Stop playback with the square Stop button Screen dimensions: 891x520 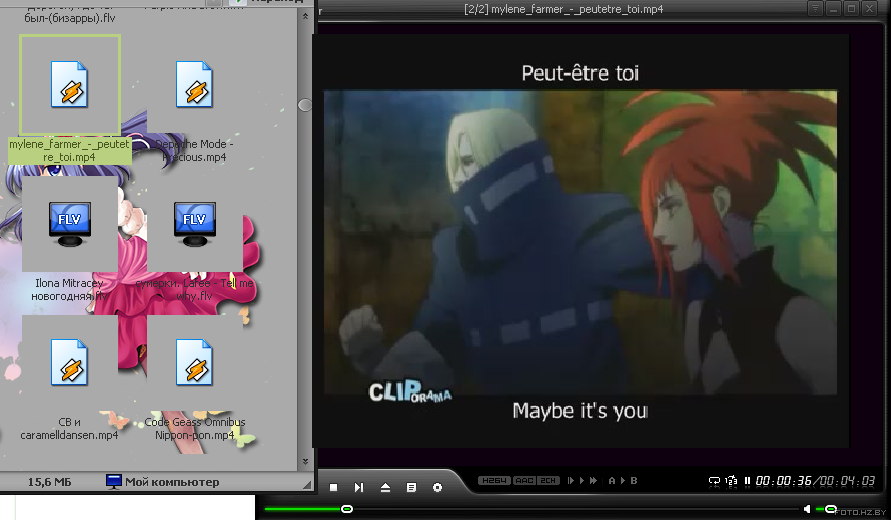(334, 488)
